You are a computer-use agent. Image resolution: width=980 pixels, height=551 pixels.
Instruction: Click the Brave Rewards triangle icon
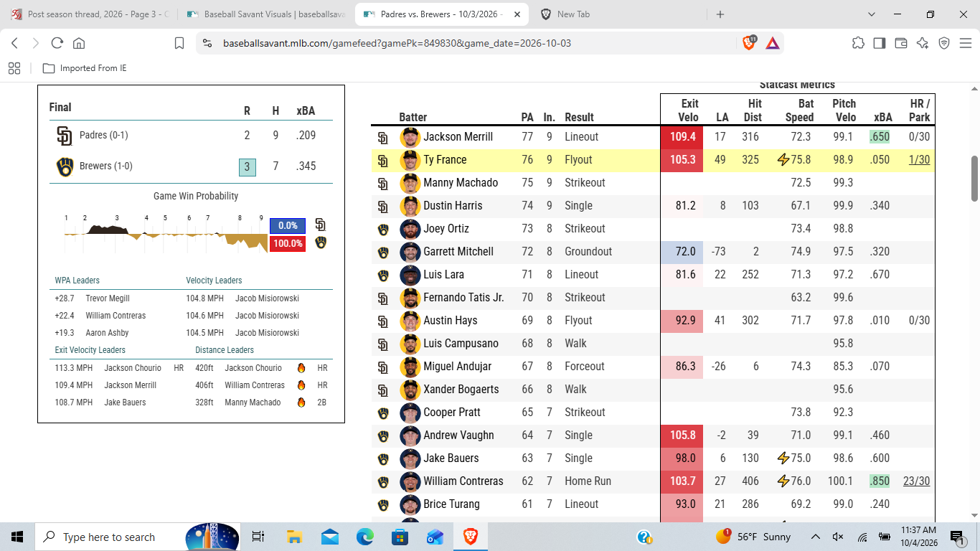tap(773, 43)
